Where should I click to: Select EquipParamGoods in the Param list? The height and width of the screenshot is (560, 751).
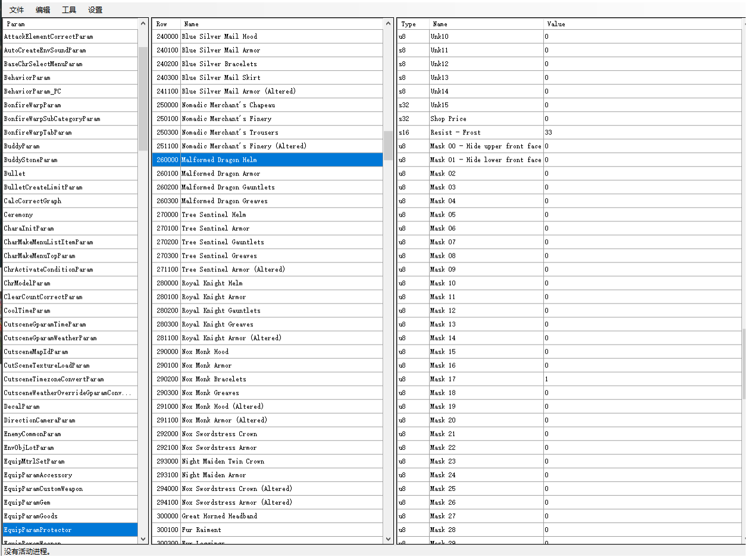click(x=31, y=516)
